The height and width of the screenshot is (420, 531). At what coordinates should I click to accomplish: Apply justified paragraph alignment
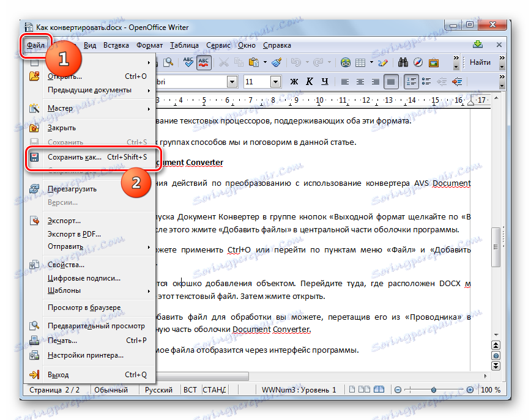tap(391, 81)
